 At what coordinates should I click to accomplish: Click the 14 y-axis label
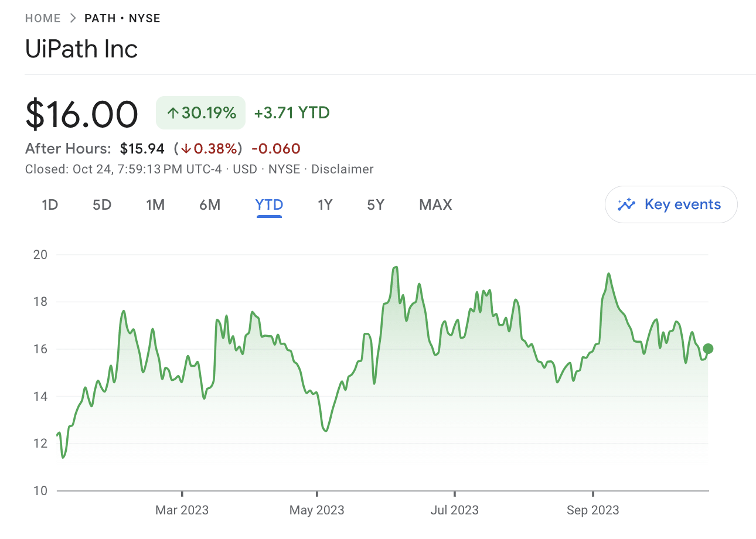click(x=40, y=397)
